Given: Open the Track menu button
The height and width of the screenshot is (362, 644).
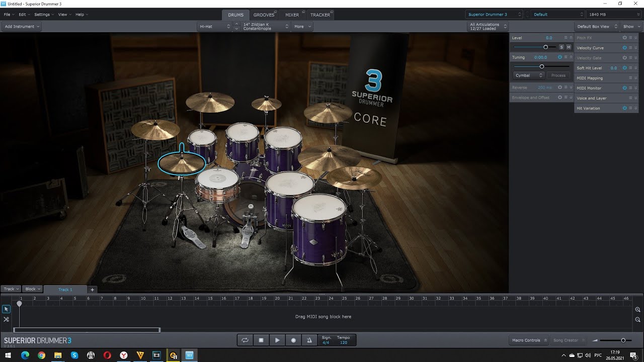Looking at the screenshot, I should pos(11,289).
